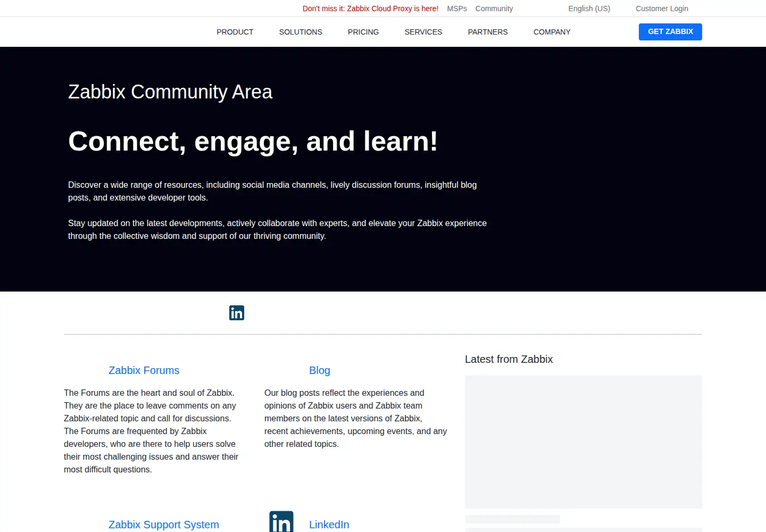Open the PRODUCT menu

point(235,32)
